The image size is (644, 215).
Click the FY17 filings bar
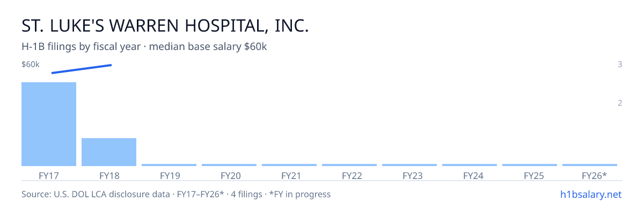[x=49, y=124]
